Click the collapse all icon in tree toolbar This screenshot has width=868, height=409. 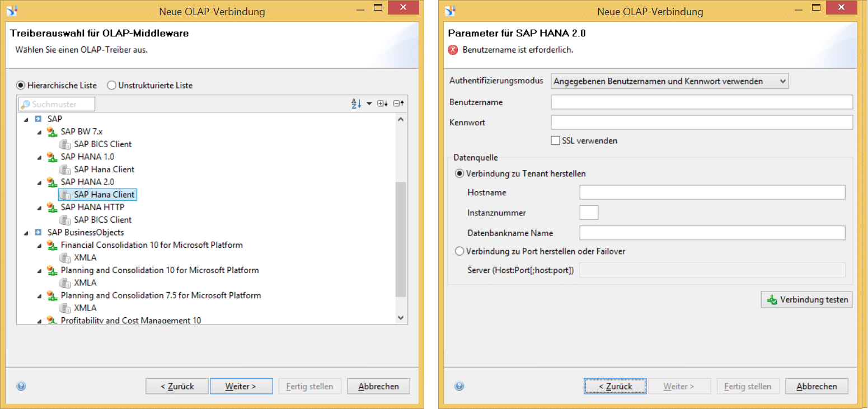(x=398, y=104)
